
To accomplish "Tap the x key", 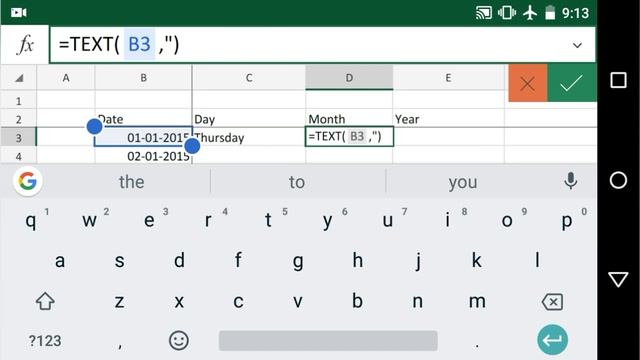I will click(179, 302).
